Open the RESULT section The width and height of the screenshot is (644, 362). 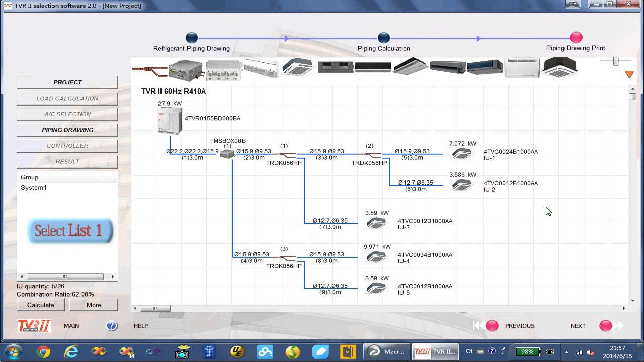coord(67,161)
